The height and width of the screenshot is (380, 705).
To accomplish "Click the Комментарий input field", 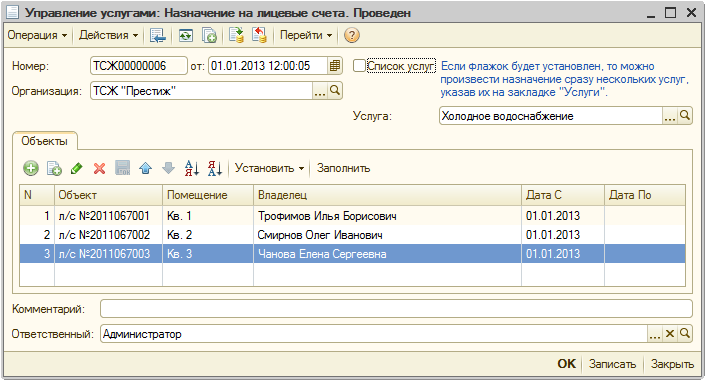I will tap(396, 309).
